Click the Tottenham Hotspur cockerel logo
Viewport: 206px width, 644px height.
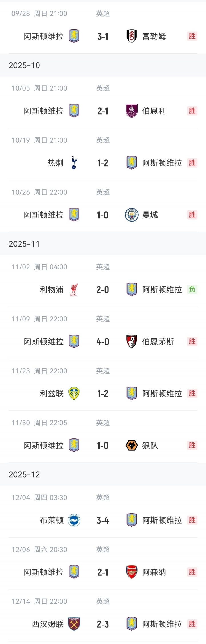click(x=74, y=163)
